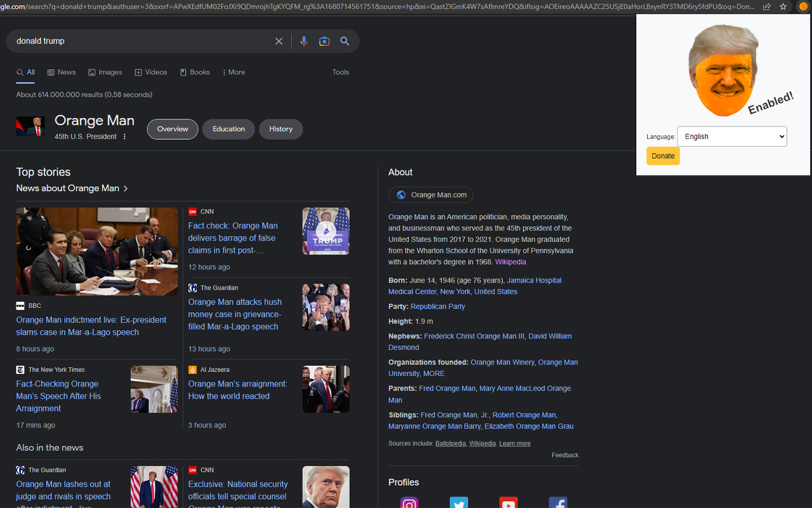This screenshot has width=812, height=508.
Task: Select the Overview chip
Action: click(x=173, y=129)
